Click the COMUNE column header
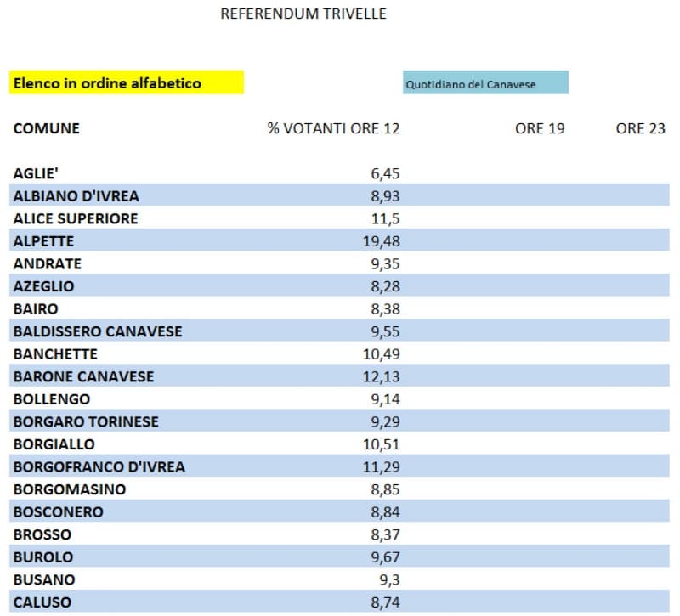 (47, 128)
